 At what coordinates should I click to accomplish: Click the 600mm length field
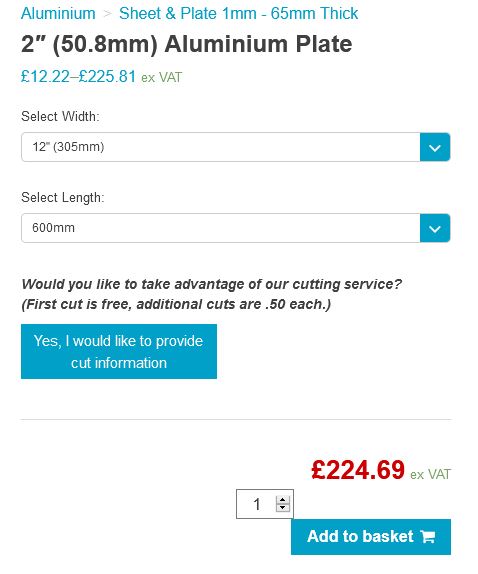click(221, 228)
